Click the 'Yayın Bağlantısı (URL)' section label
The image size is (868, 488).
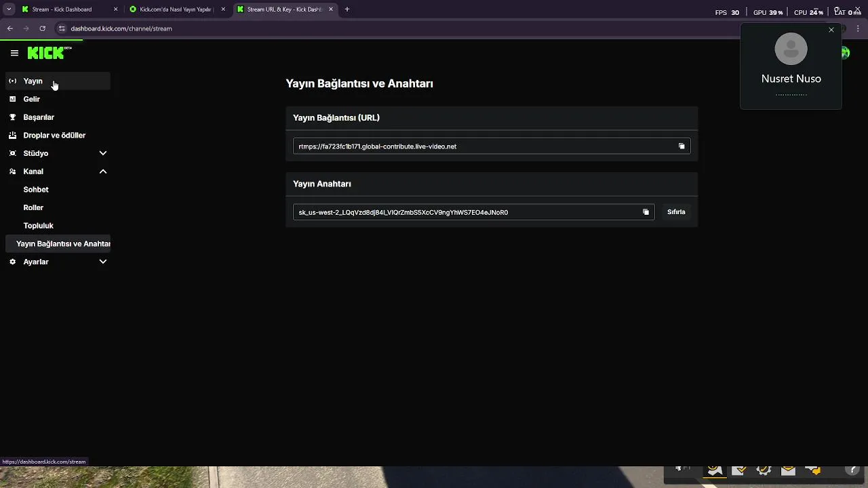coord(336,118)
